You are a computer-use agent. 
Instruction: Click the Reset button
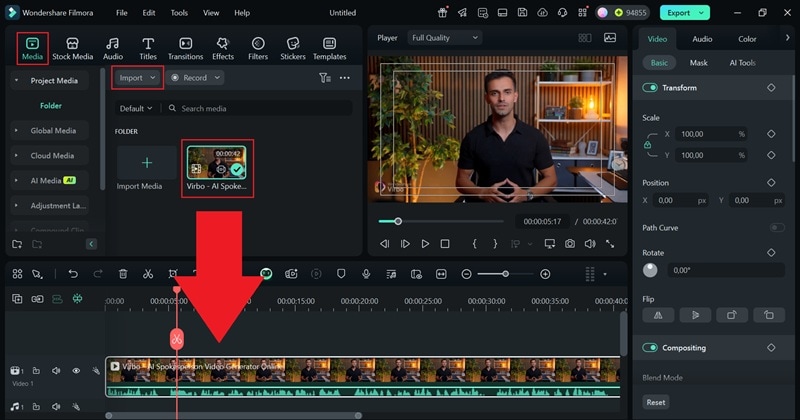pyautogui.click(x=656, y=402)
